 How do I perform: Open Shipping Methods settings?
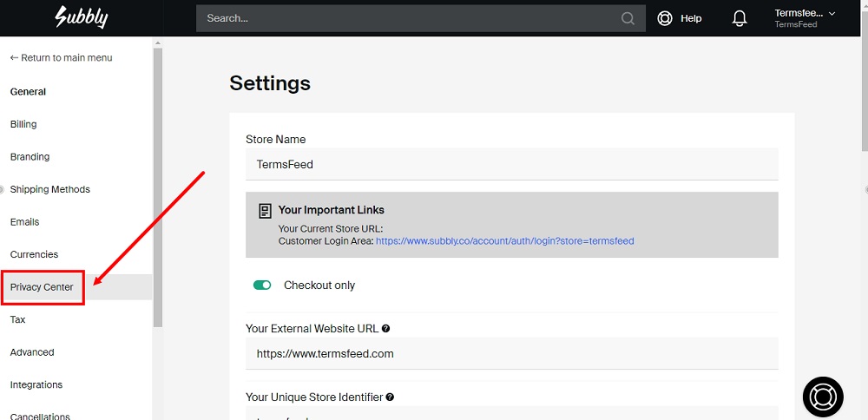[x=49, y=189]
